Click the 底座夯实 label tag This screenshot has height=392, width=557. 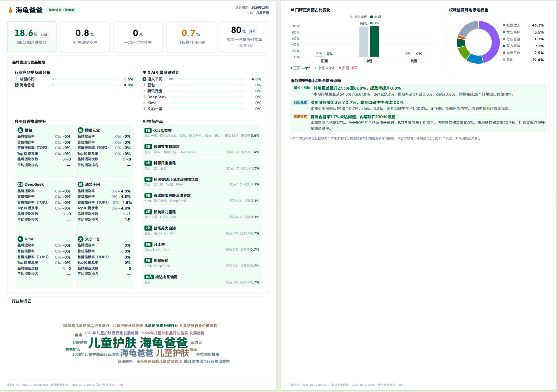coord(300,117)
